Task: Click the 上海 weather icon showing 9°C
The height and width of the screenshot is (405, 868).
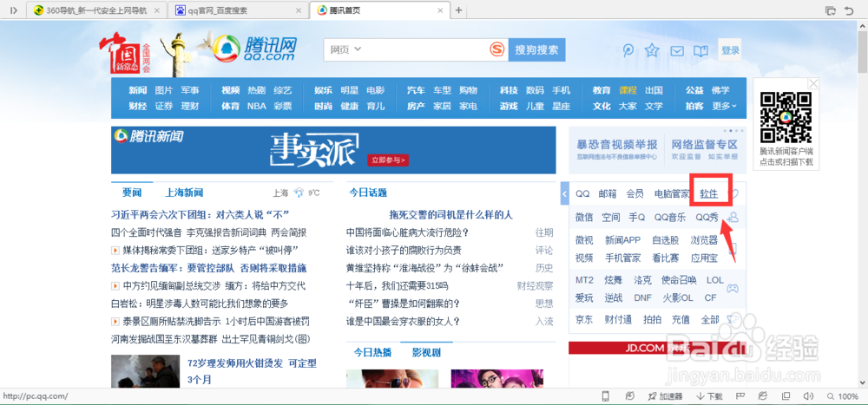Action: pos(299,193)
